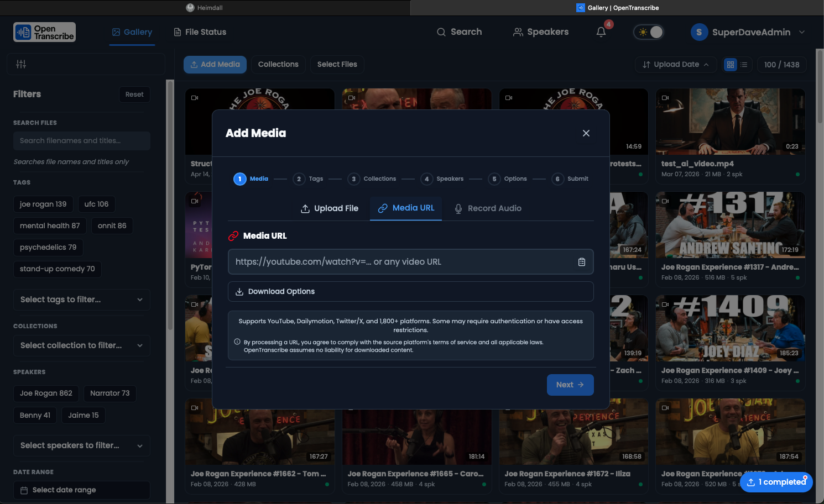Open Joe Rogan Experience #1317 Andrew Santino thumbnail
The height and width of the screenshot is (504, 824).
(x=731, y=225)
